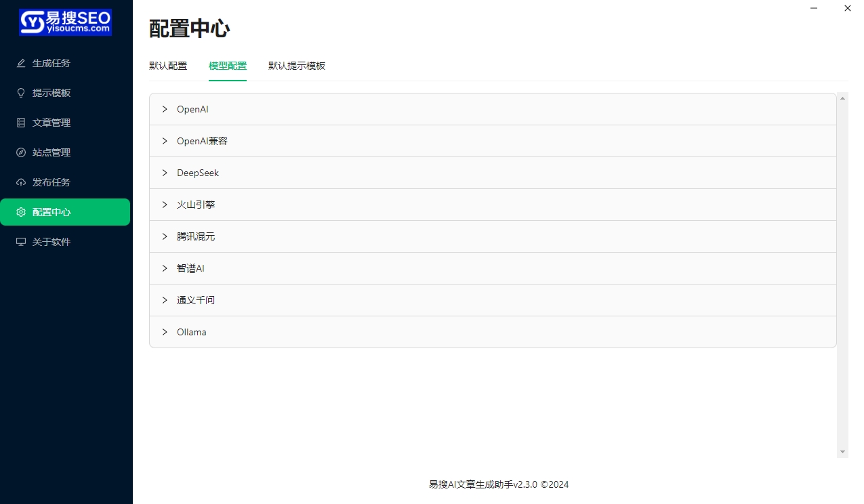Select 站点管理 in the sidebar
864x504 pixels.
(x=65, y=152)
